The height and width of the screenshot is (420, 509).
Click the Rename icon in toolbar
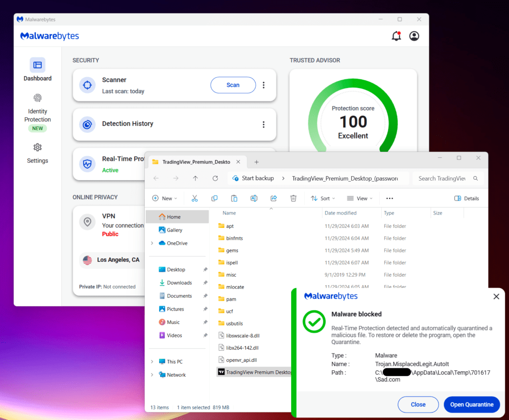(254, 199)
